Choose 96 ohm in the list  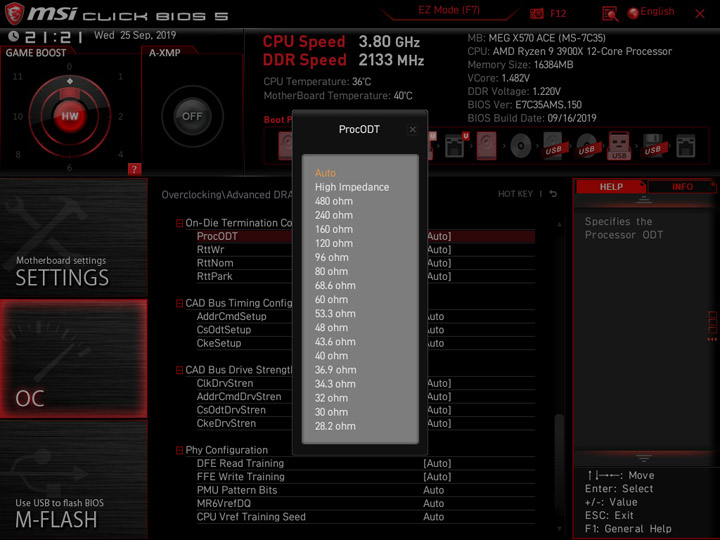click(332, 258)
